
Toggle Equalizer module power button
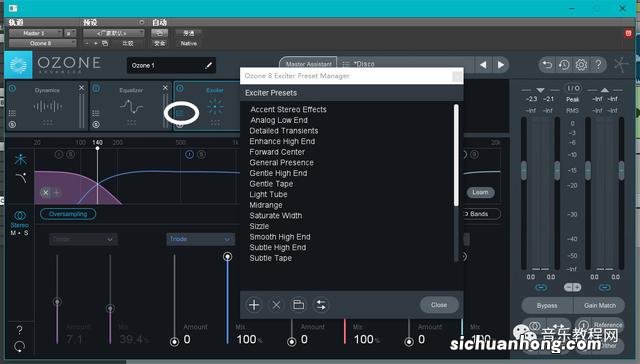pyautogui.click(x=96, y=88)
